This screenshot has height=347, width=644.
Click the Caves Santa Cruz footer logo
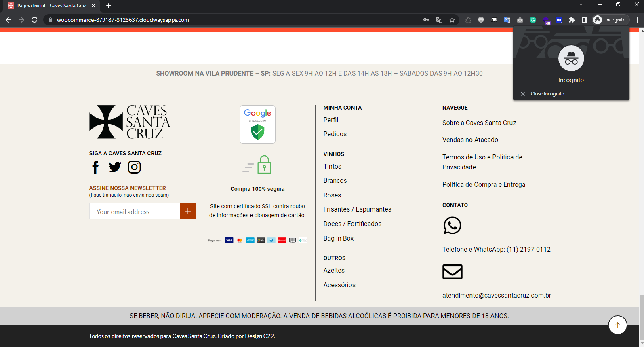coord(130,122)
